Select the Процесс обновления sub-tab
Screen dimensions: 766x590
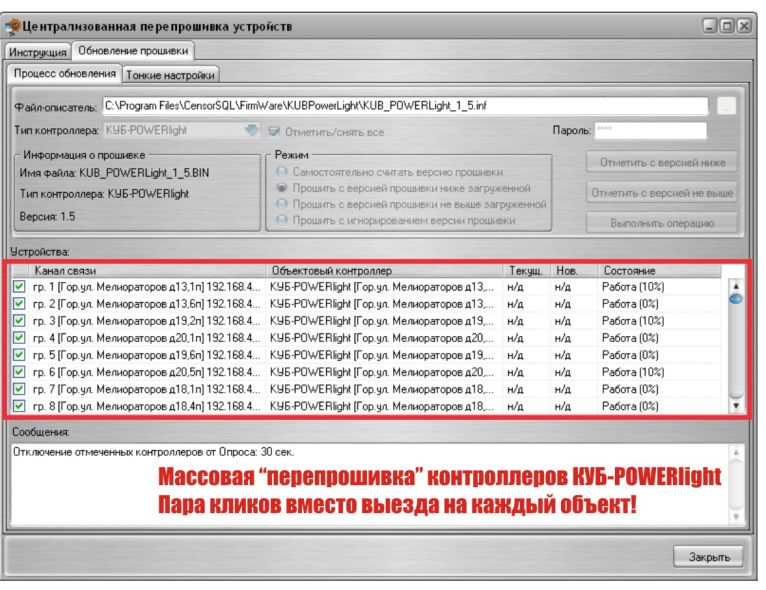(64, 74)
